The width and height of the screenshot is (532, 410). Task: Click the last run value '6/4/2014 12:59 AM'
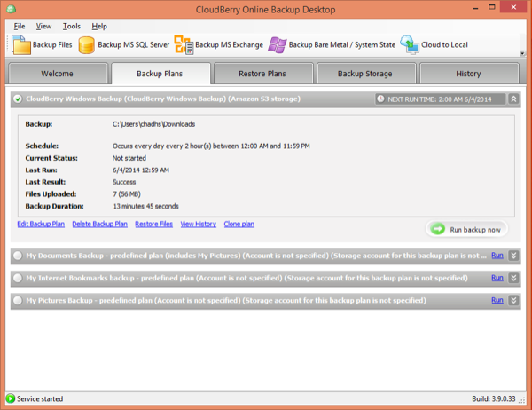[141, 170]
